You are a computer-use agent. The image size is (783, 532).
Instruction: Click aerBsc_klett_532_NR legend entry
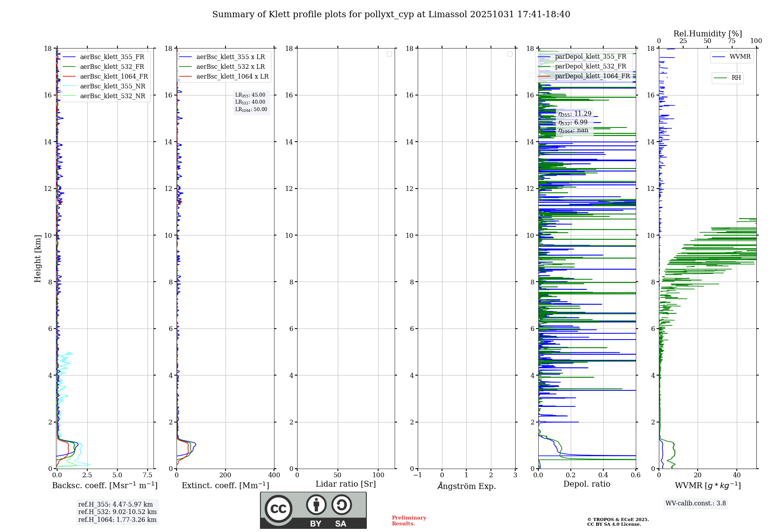[x=112, y=96]
